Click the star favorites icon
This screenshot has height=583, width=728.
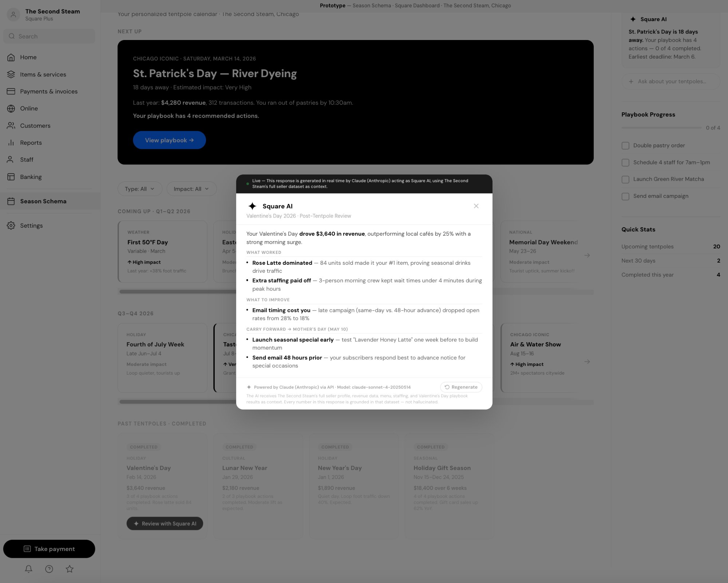tap(70, 569)
